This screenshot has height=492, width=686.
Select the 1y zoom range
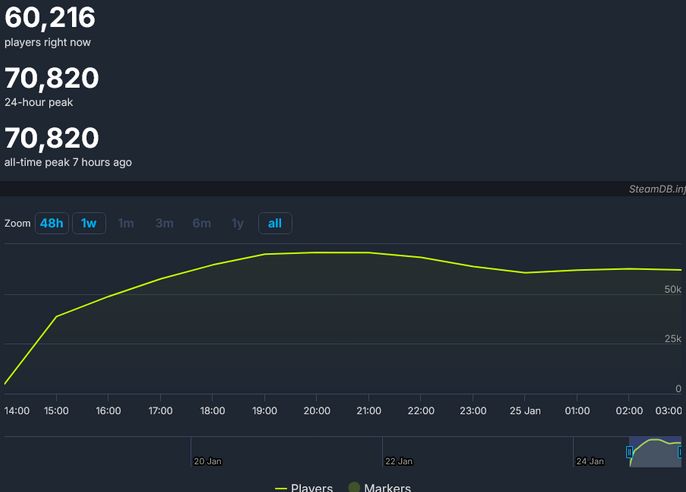coord(237,223)
